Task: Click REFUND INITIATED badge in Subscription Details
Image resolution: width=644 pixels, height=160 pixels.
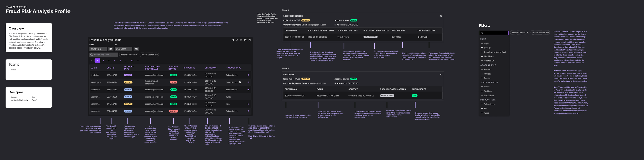Action: coord(370,37)
